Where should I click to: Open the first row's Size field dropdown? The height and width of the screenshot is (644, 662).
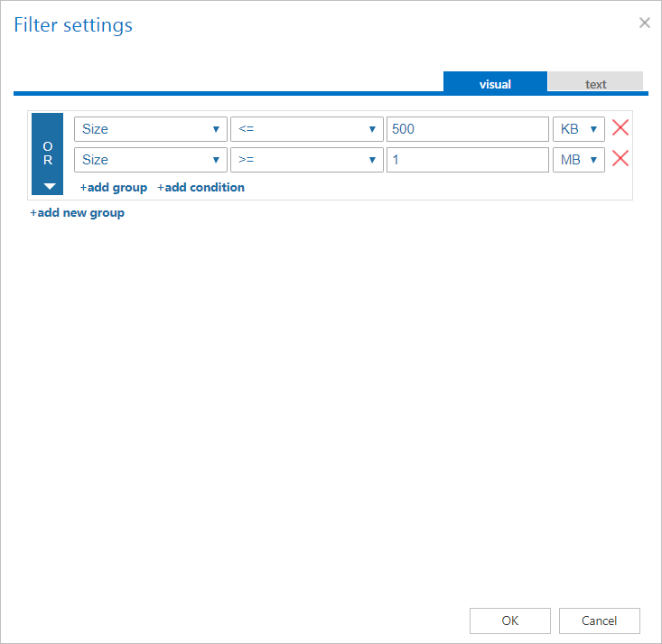pyautogui.click(x=151, y=129)
